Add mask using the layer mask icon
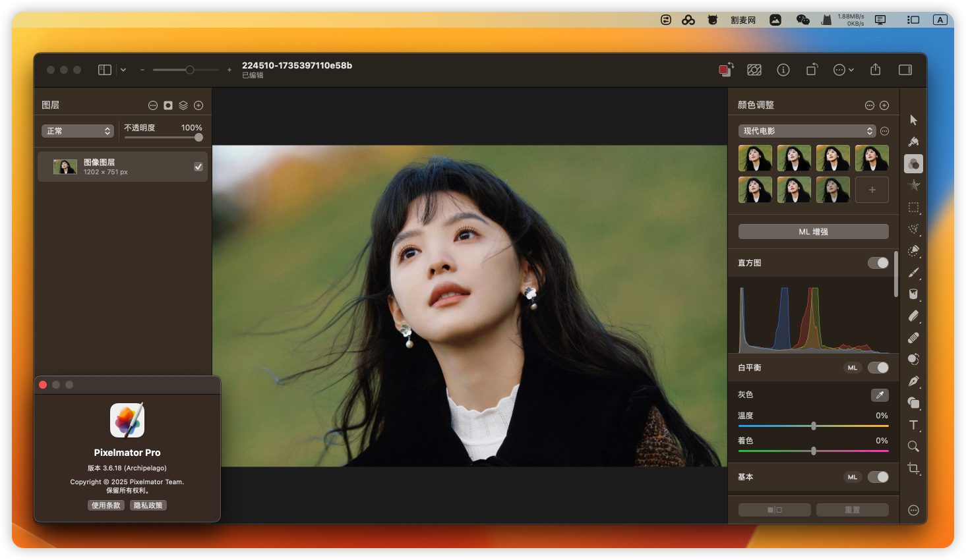Viewport: 966px width, 560px height. tap(168, 105)
